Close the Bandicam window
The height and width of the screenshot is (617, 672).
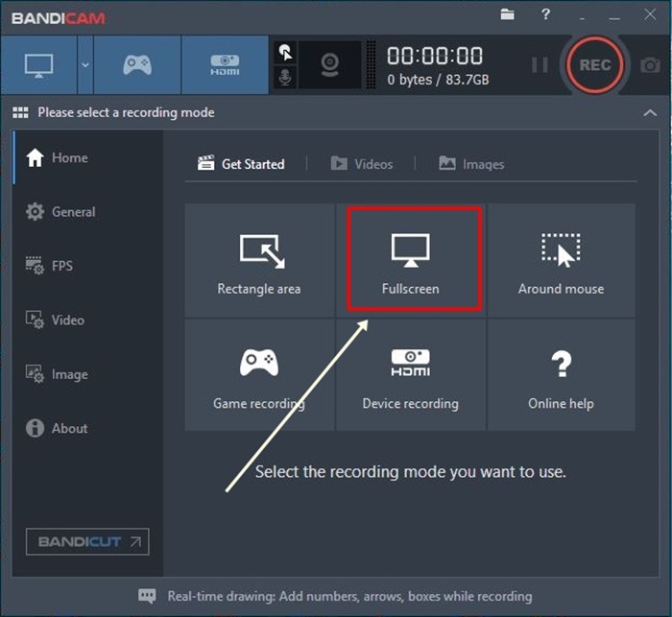click(650, 15)
